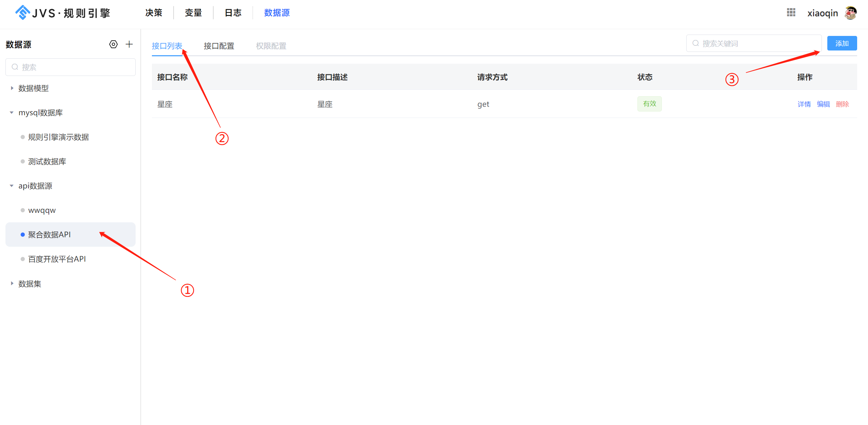Click the magnifier icon in the keyword search box
This screenshot has height=425, width=868.
pos(695,43)
